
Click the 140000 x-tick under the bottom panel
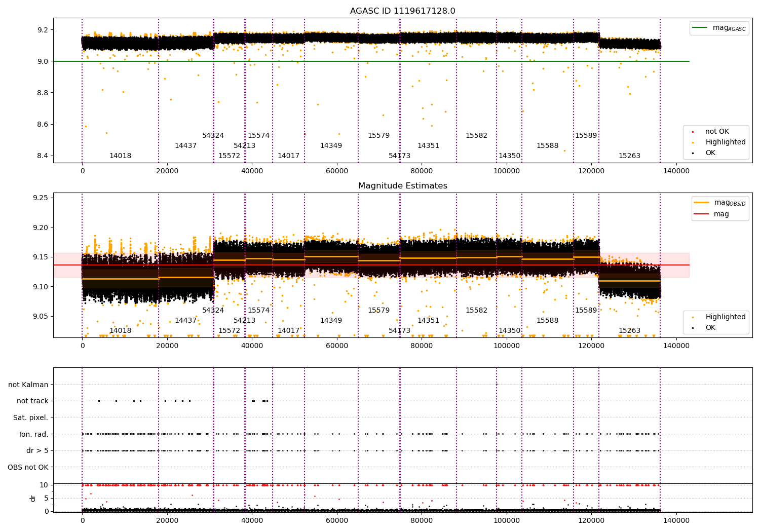coord(676,520)
